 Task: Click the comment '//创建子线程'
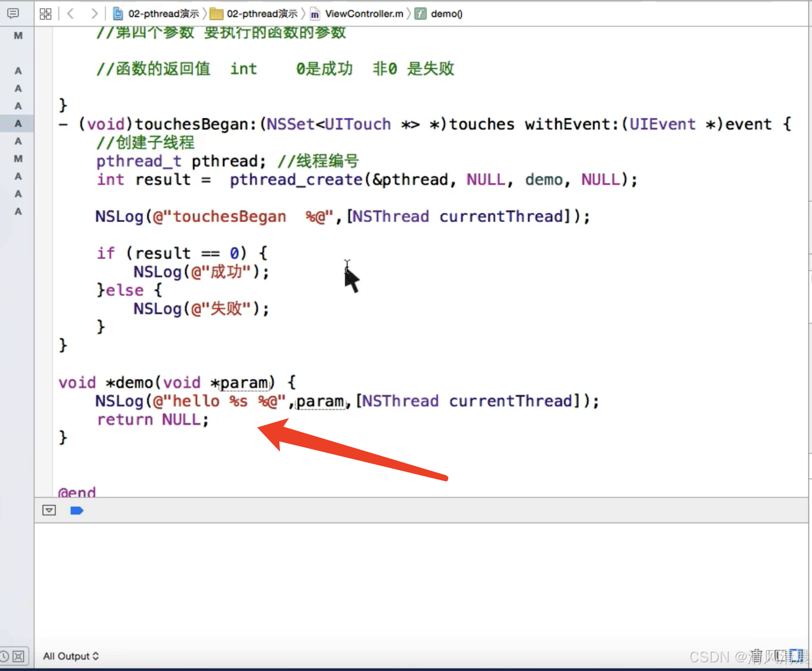(145, 143)
